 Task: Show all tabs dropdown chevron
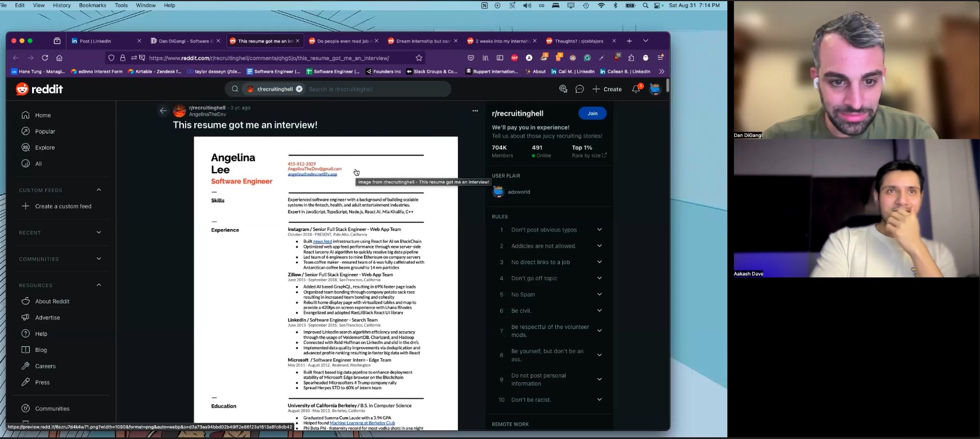pyautogui.click(x=645, y=41)
